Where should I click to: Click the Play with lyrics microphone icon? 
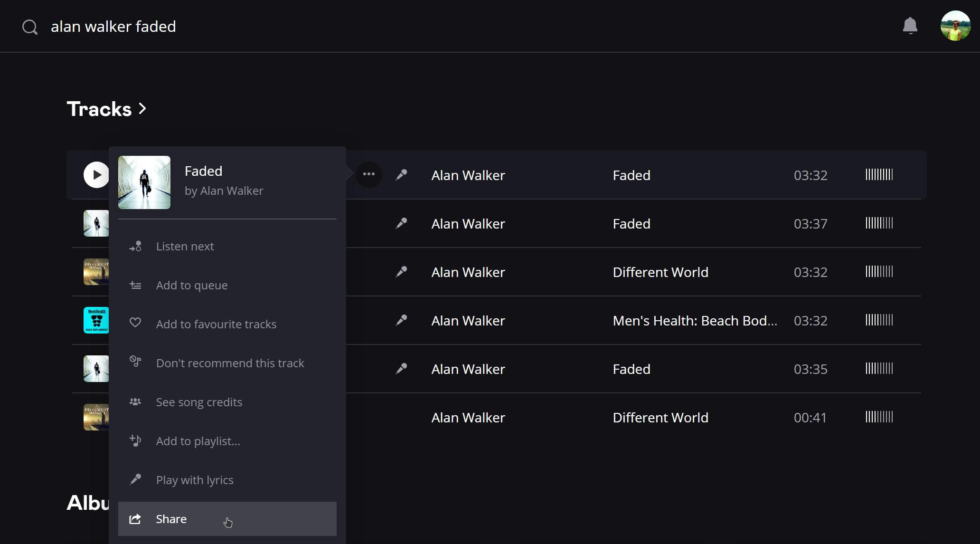pos(135,479)
